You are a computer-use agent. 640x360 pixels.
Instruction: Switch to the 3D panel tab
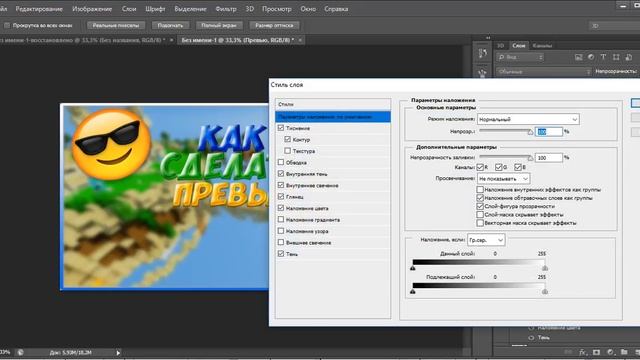pyautogui.click(x=500, y=46)
